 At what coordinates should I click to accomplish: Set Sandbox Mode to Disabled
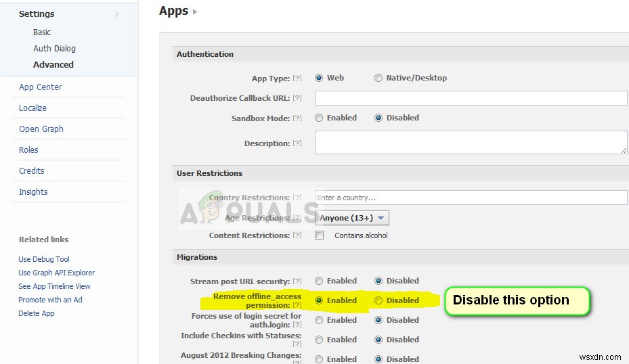[x=378, y=118]
